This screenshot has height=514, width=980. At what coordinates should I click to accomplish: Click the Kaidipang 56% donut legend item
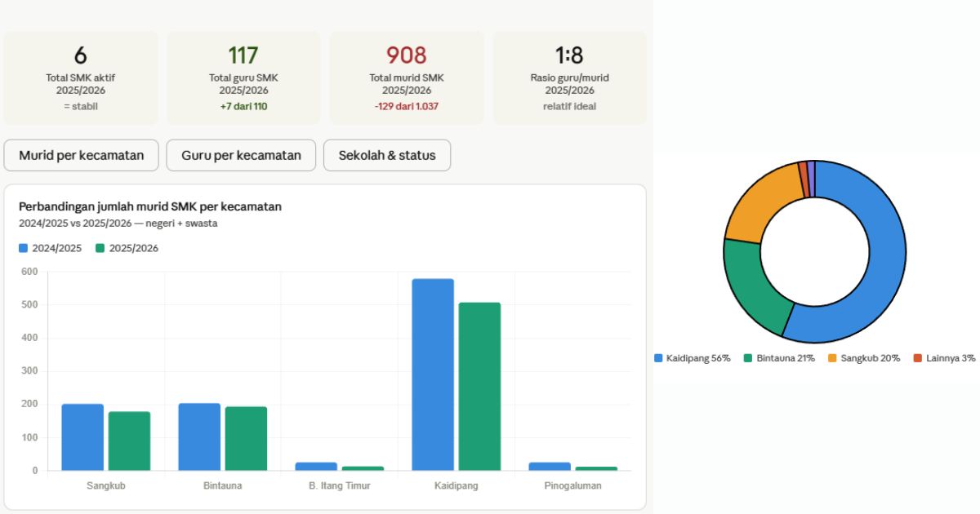[x=693, y=358]
